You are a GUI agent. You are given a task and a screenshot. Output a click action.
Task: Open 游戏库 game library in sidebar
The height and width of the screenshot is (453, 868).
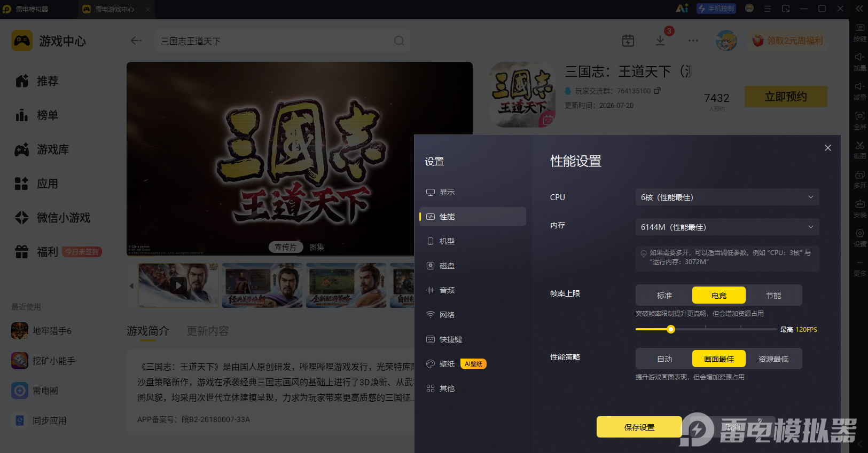pyautogui.click(x=42, y=149)
